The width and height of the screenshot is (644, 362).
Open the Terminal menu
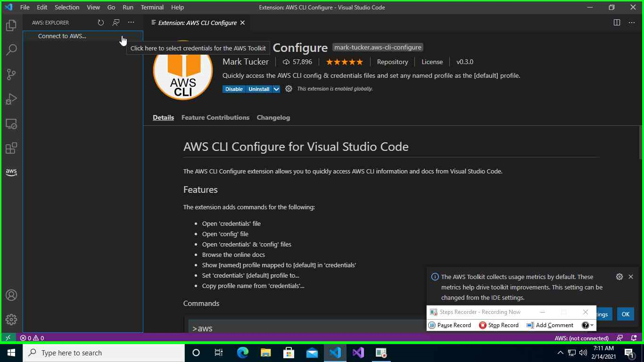tap(152, 8)
